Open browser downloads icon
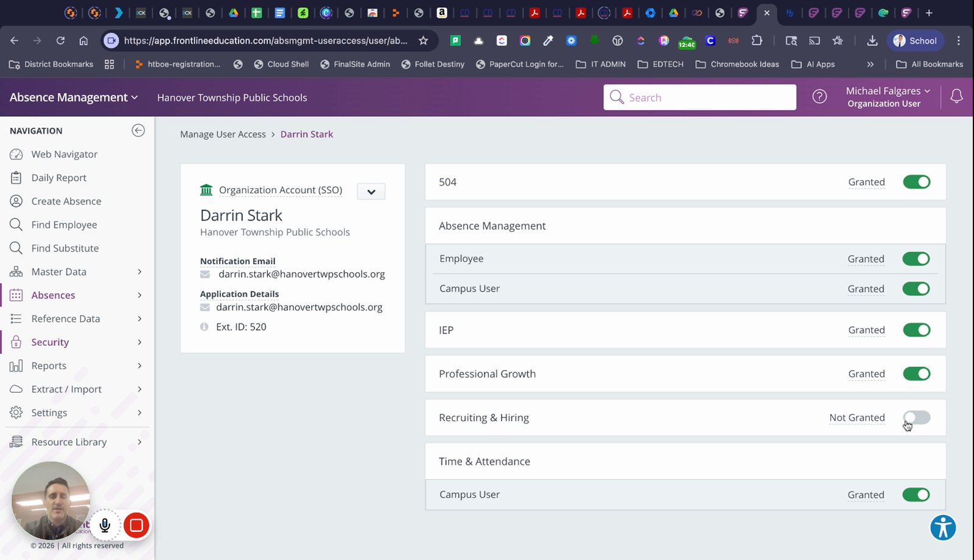 point(872,41)
